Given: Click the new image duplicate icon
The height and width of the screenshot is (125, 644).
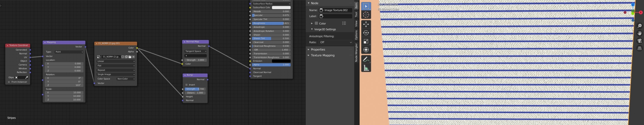Looking at the screenshot, I should coord(126,57).
